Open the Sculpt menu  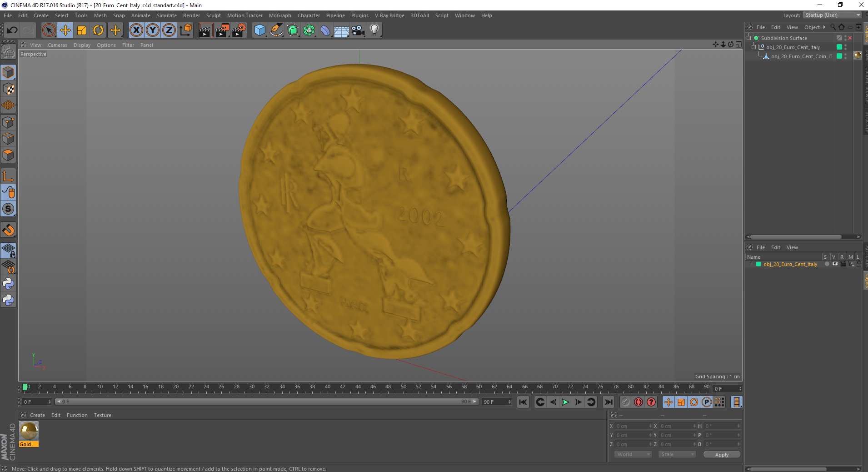pyautogui.click(x=213, y=15)
